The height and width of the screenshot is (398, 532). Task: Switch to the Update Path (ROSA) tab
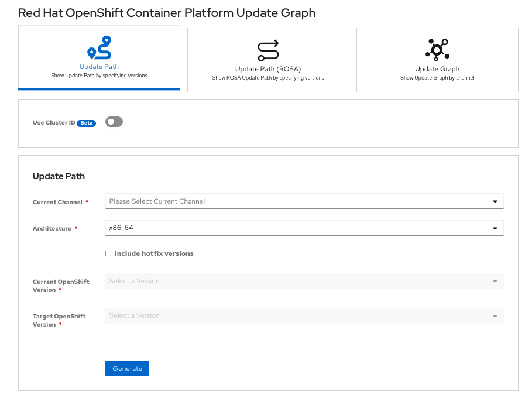coord(267,60)
